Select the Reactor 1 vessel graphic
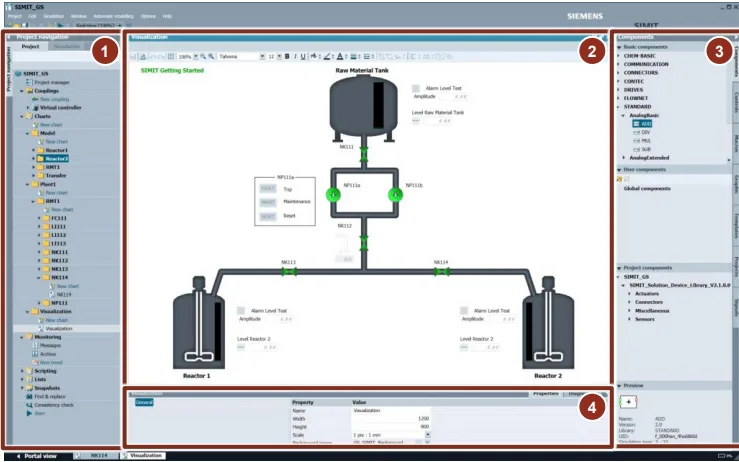Image resolution: width=739 pixels, height=462 pixels. (198, 323)
